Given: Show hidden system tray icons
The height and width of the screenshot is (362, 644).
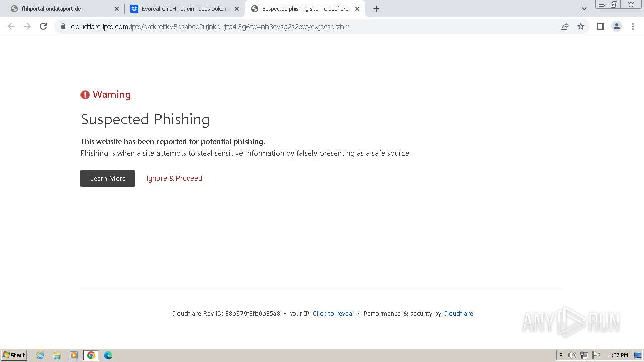Looking at the screenshot, I should click(561, 355).
